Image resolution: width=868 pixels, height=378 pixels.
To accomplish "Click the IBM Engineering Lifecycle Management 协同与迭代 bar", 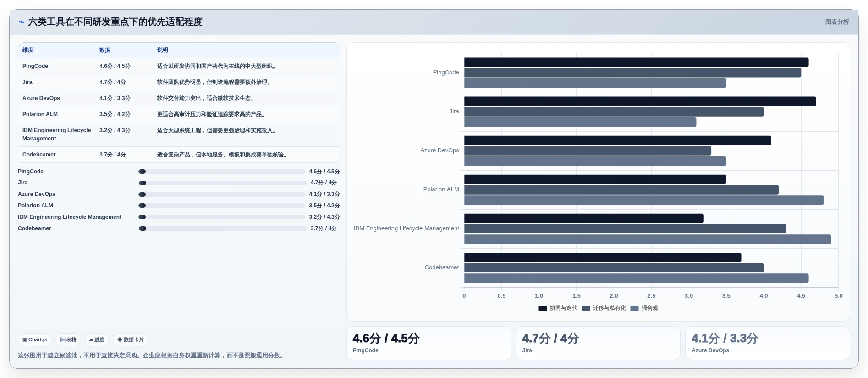I will pos(584,218).
